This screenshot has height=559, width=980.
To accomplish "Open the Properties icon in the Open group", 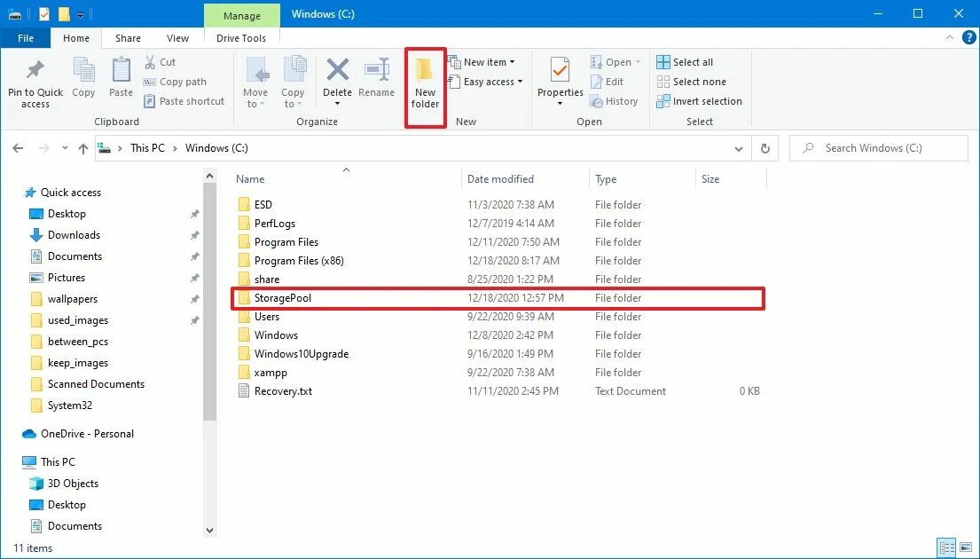I will 559,80.
